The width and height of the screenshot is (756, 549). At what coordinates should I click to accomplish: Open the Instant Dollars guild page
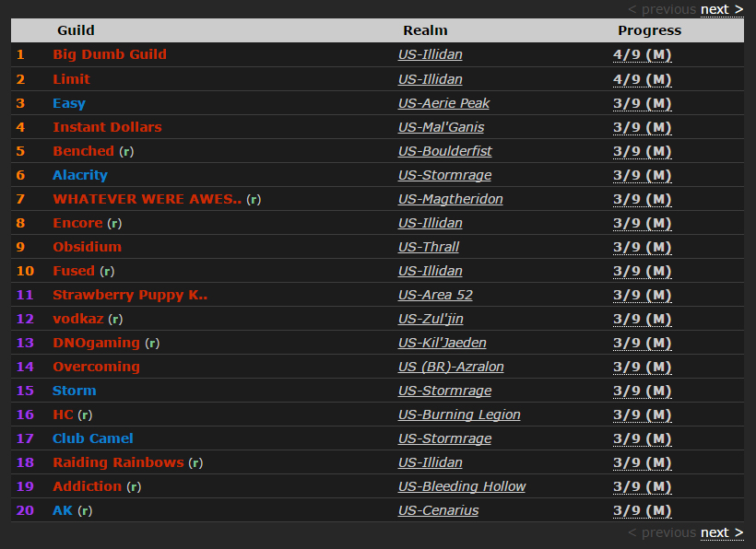107,127
